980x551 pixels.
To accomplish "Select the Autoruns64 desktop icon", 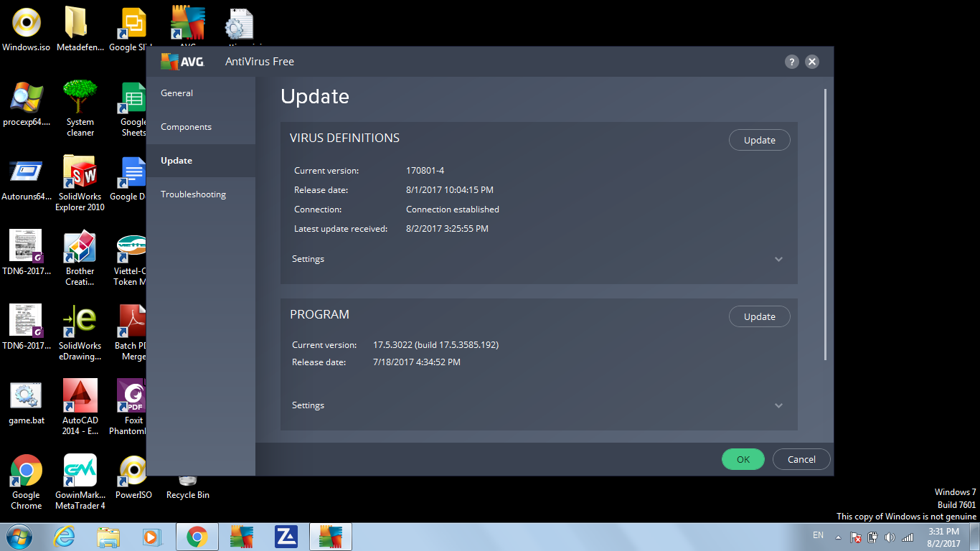I will coord(27,179).
